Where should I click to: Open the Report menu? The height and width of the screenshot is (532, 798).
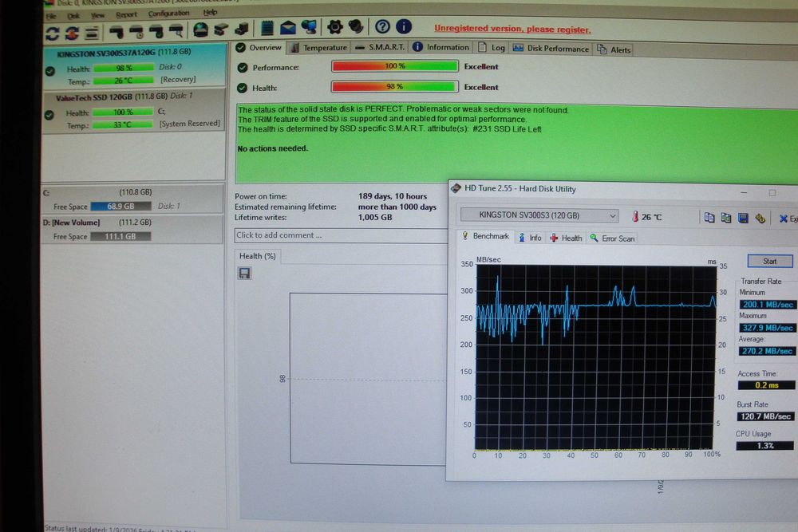[x=126, y=14]
